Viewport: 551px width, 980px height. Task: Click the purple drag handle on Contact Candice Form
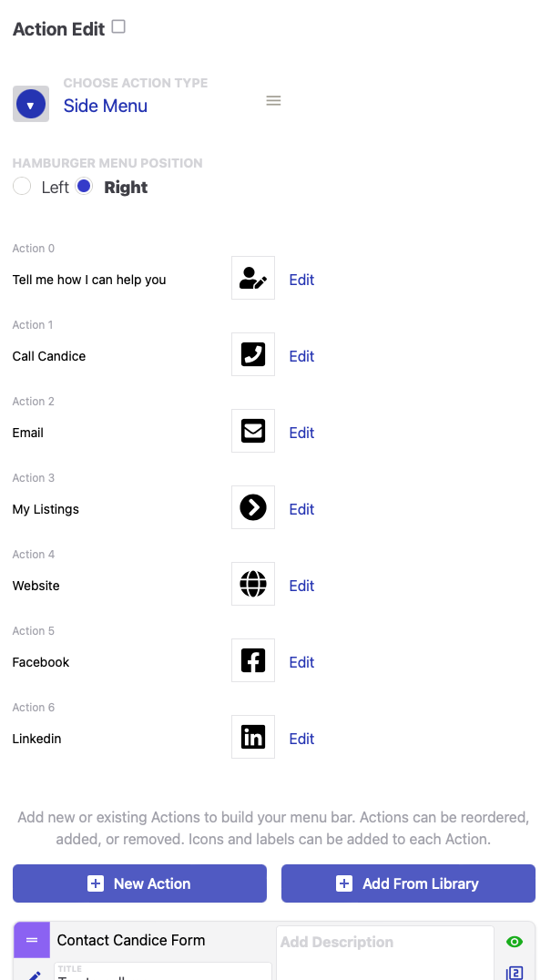pos(32,940)
